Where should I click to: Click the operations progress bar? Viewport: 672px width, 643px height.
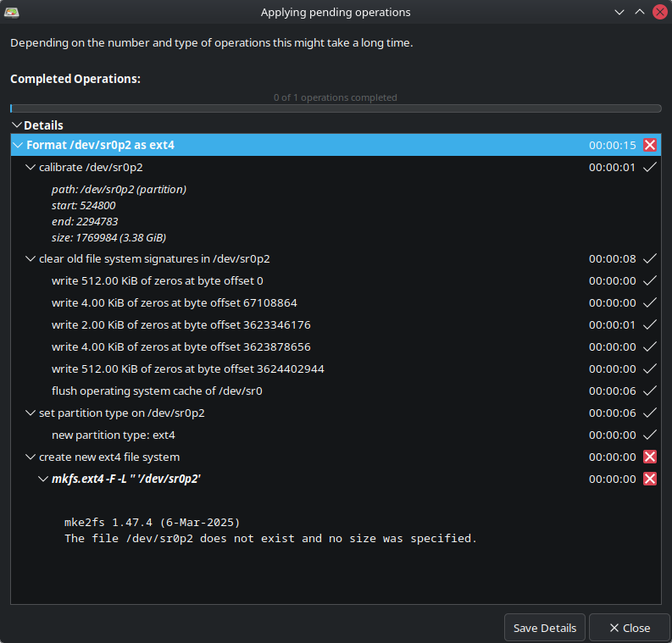coord(336,108)
